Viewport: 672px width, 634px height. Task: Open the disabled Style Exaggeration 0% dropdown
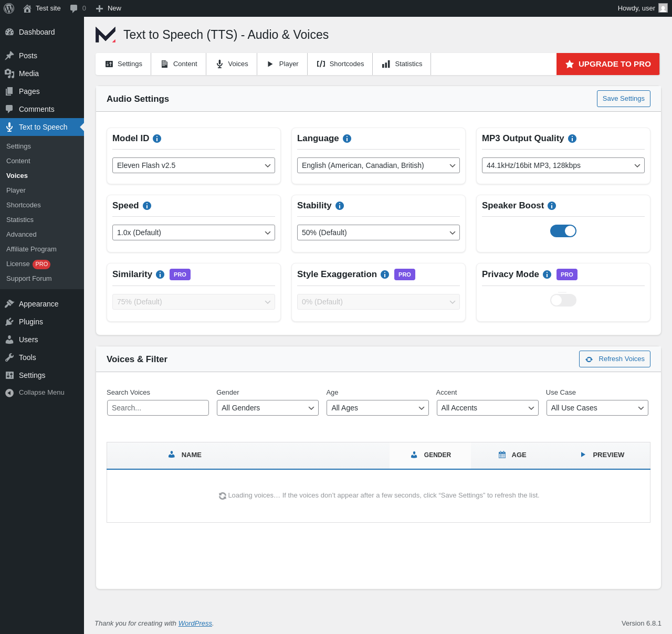pos(379,302)
